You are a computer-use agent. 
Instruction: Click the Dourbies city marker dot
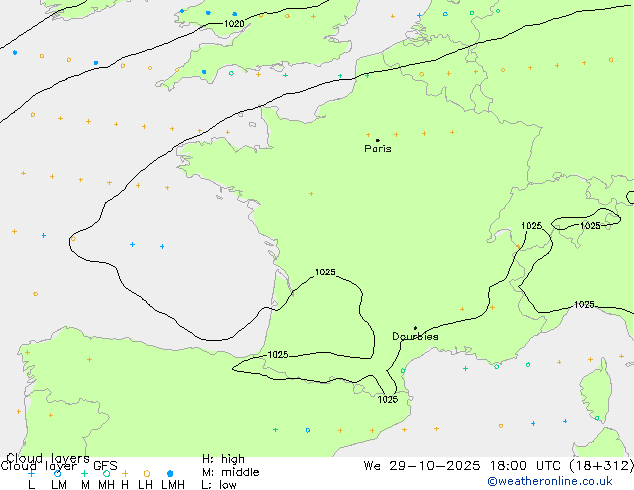point(415,328)
